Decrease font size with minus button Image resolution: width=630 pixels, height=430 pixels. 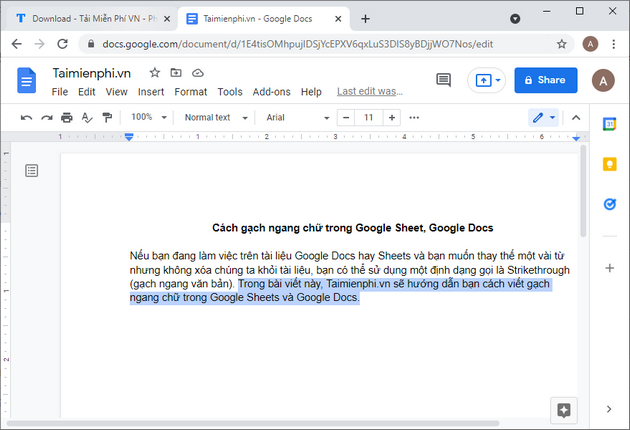[x=346, y=118]
